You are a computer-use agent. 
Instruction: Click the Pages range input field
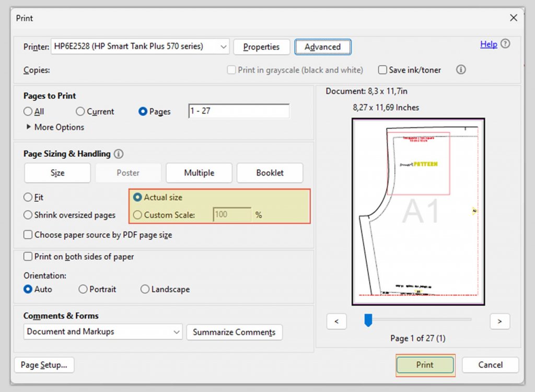[x=238, y=111]
